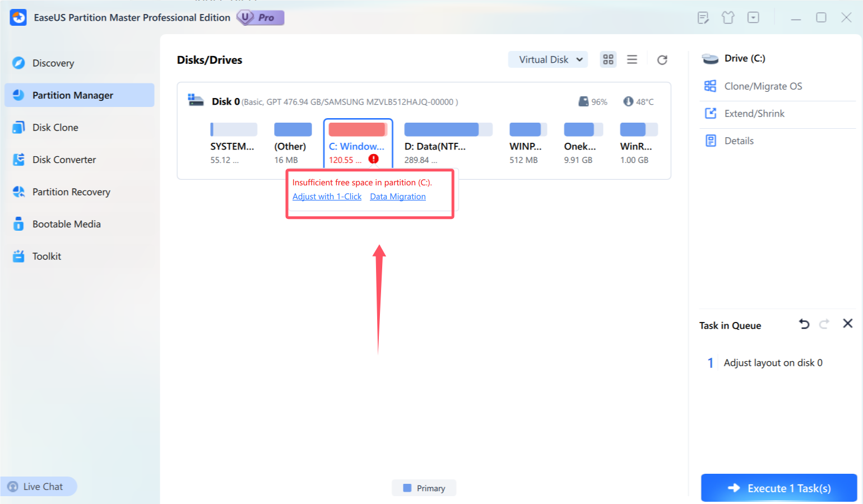863x504 pixels.
Task: Switch to grid view of disks
Action: [608, 59]
